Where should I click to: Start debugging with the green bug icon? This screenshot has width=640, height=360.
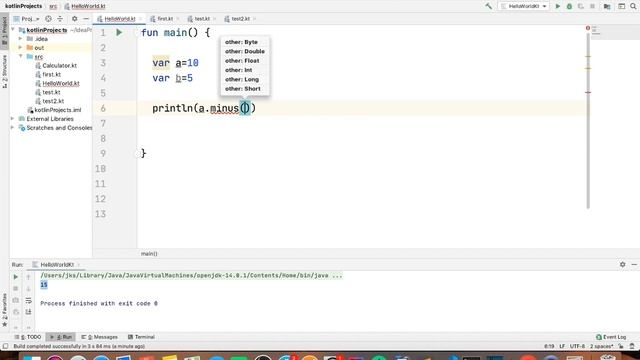tap(569, 6)
